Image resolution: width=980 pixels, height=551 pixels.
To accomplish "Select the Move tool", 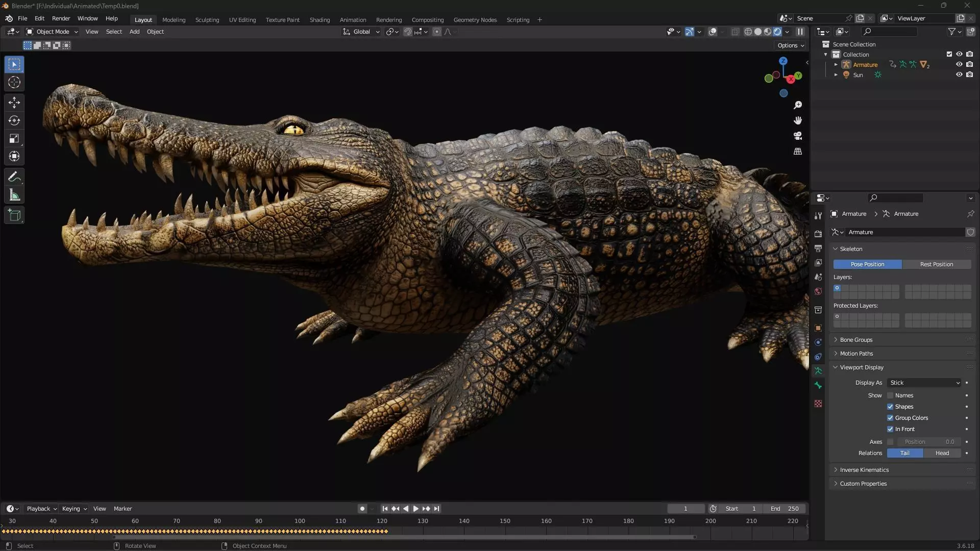I will pyautogui.click(x=14, y=103).
